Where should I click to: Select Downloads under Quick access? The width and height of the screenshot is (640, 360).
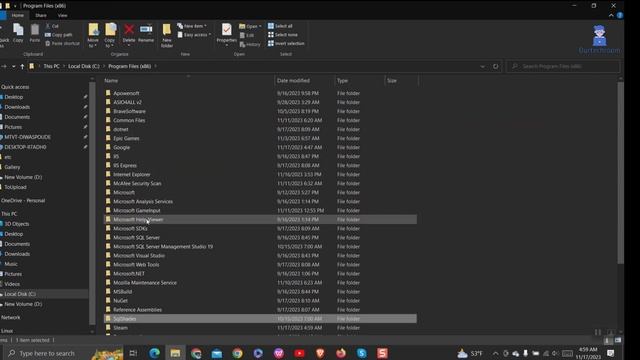click(17, 107)
